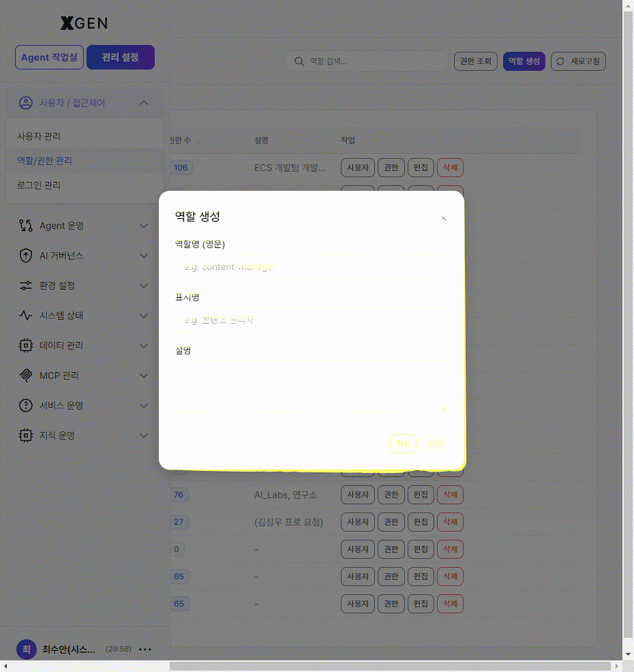This screenshot has height=672, width=634.
Task: Expand the 데이터 관리 chevron
Action: (x=144, y=346)
